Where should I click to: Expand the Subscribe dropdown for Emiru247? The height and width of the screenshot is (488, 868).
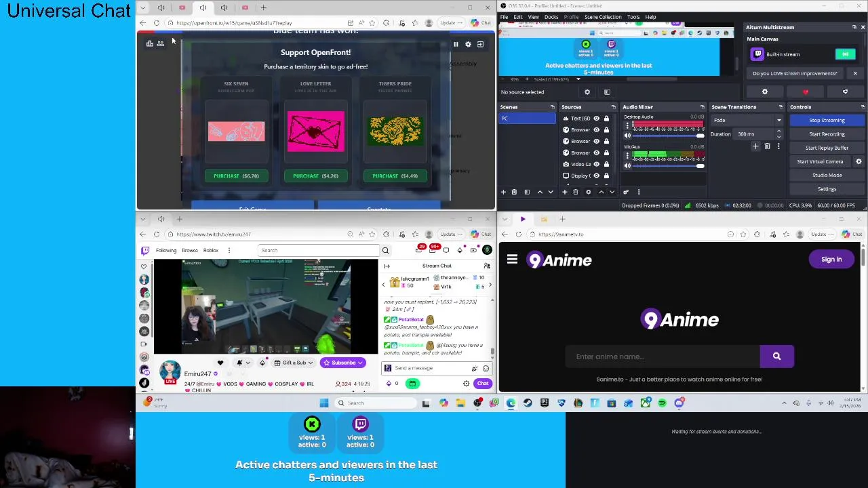coord(361,363)
